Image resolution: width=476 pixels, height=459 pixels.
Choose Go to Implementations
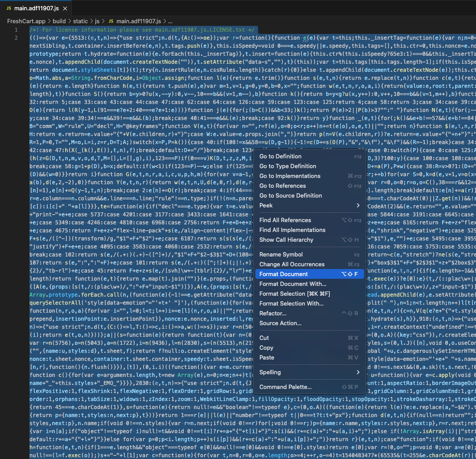click(309, 176)
